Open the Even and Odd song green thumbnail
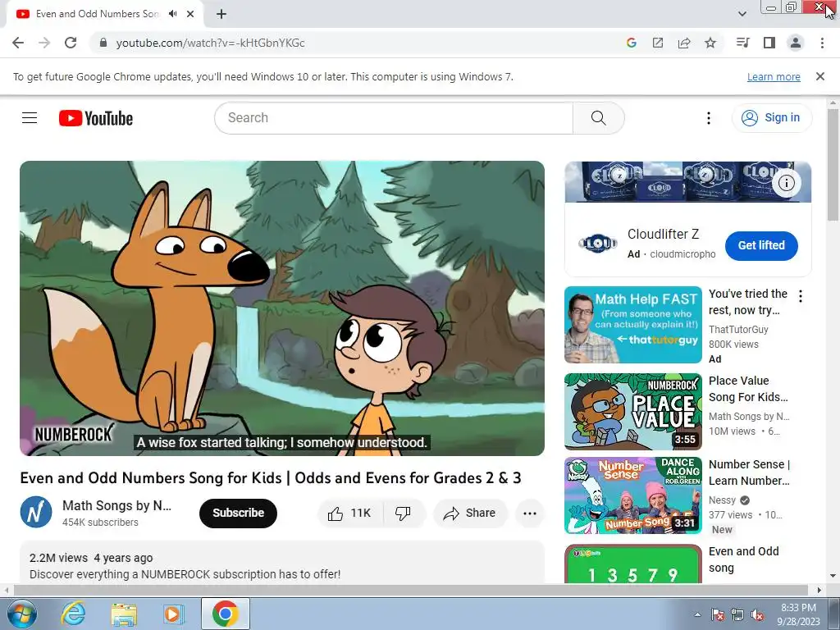This screenshot has height=630, width=840. tap(632, 564)
